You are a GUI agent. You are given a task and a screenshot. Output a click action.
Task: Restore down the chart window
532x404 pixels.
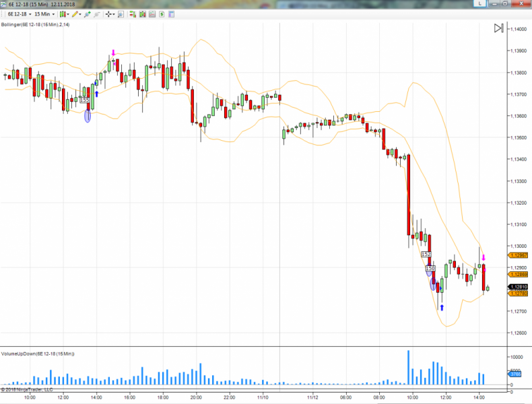(x=504, y=3)
